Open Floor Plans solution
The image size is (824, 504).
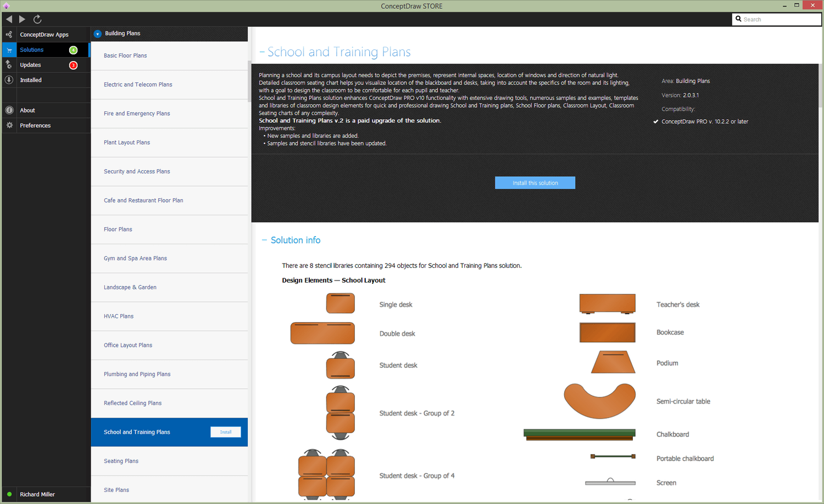click(169, 229)
